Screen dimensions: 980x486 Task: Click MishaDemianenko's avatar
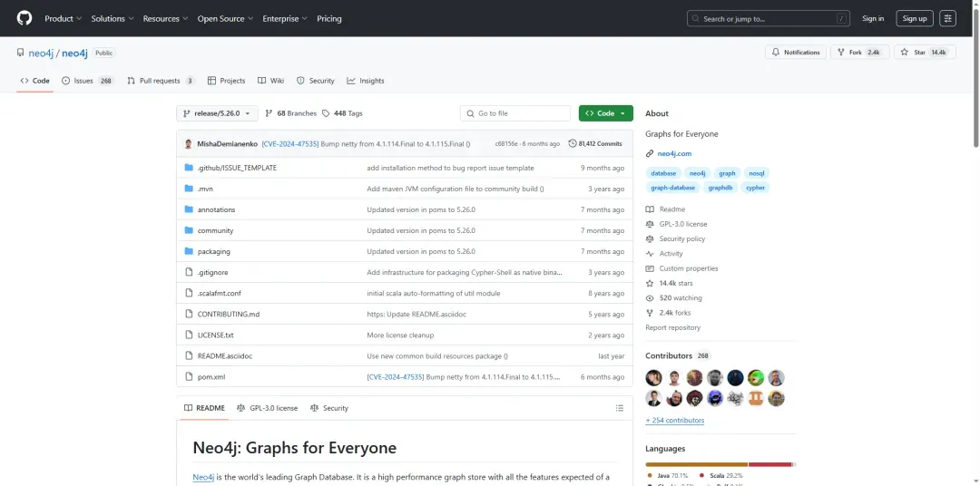click(188, 143)
